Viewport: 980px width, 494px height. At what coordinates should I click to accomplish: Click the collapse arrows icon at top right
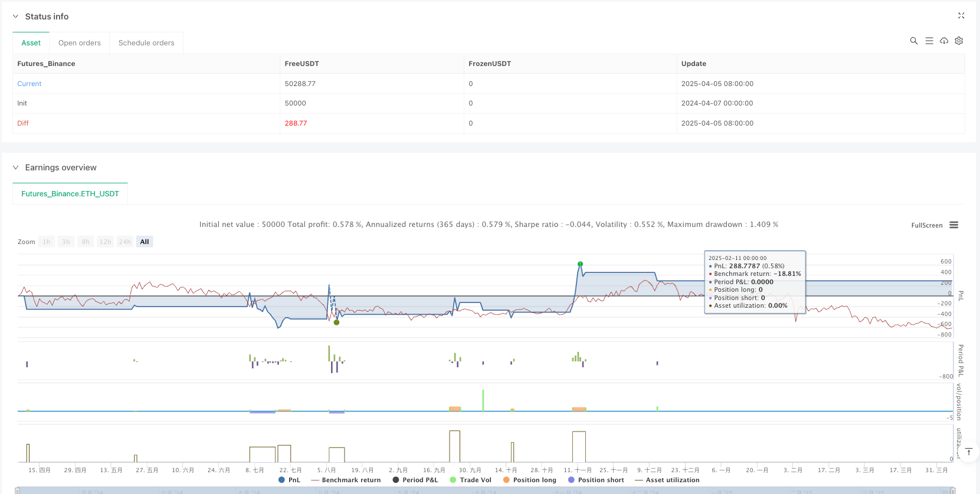961,16
